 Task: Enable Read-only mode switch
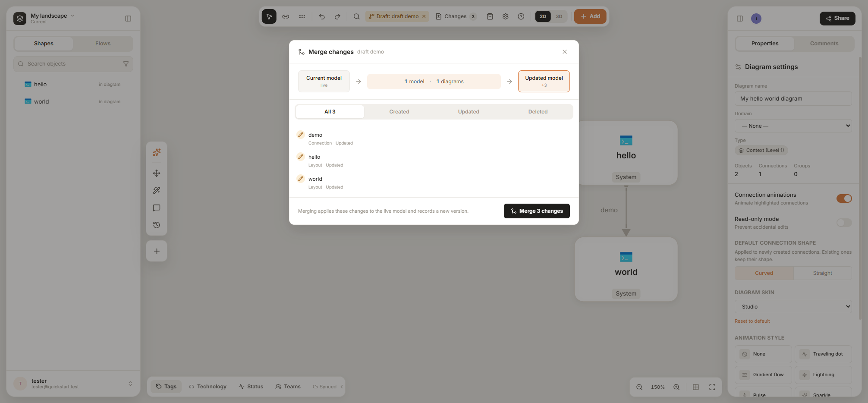(844, 223)
